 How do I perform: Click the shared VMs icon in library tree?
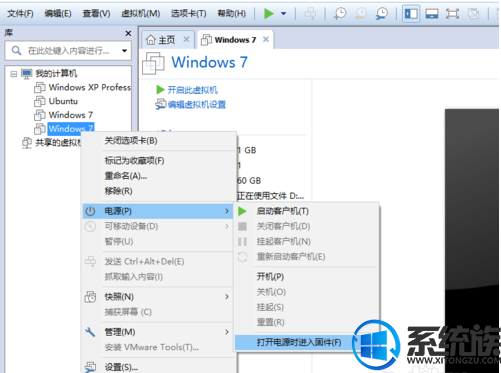pyautogui.click(x=27, y=143)
